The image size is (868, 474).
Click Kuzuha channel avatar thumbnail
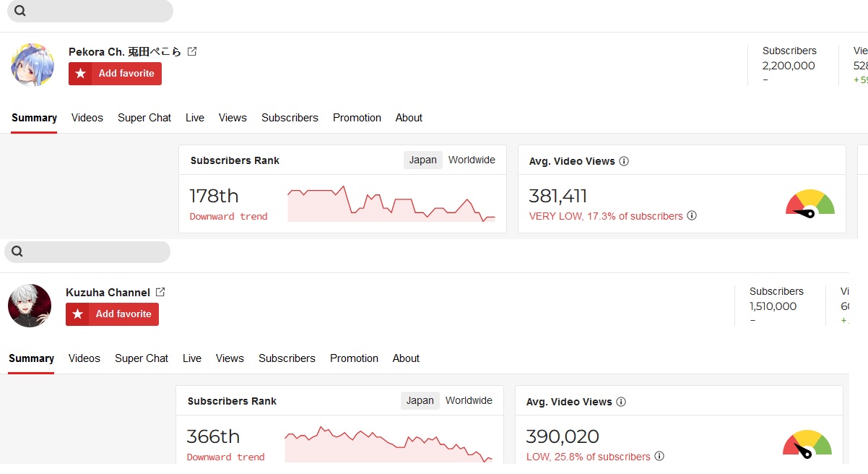(x=30, y=306)
